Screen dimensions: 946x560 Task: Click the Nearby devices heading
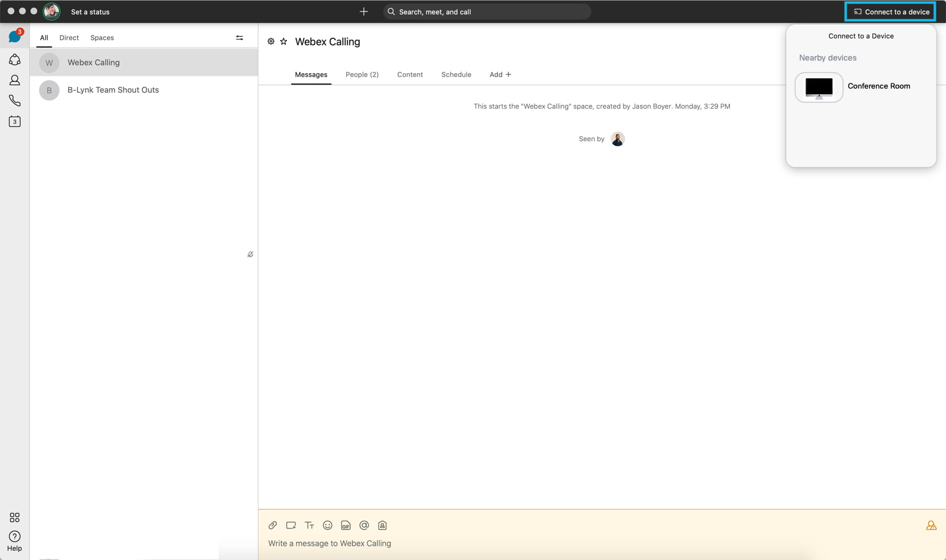[x=828, y=58]
